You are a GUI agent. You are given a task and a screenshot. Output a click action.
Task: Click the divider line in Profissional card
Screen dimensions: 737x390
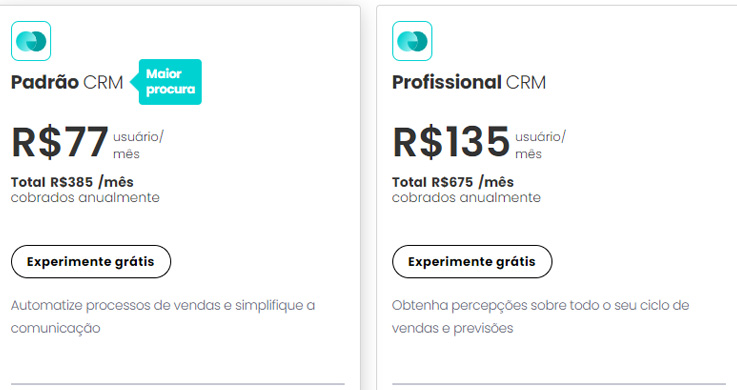559,384
